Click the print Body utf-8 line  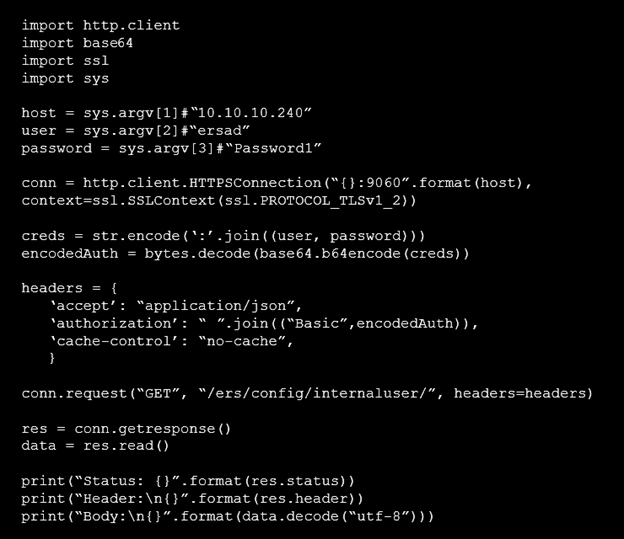click(228, 517)
